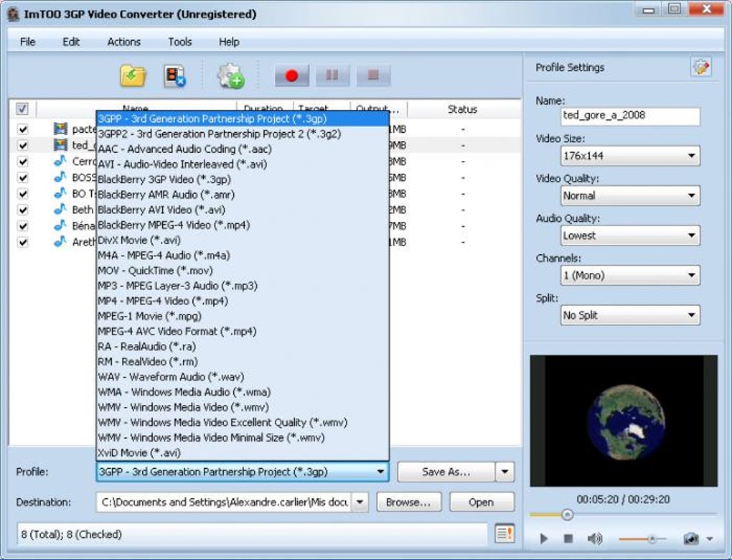Image resolution: width=732 pixels, height=560 pixels.
Task: Click the profile Name input field
Action: (x=630, y=116)
